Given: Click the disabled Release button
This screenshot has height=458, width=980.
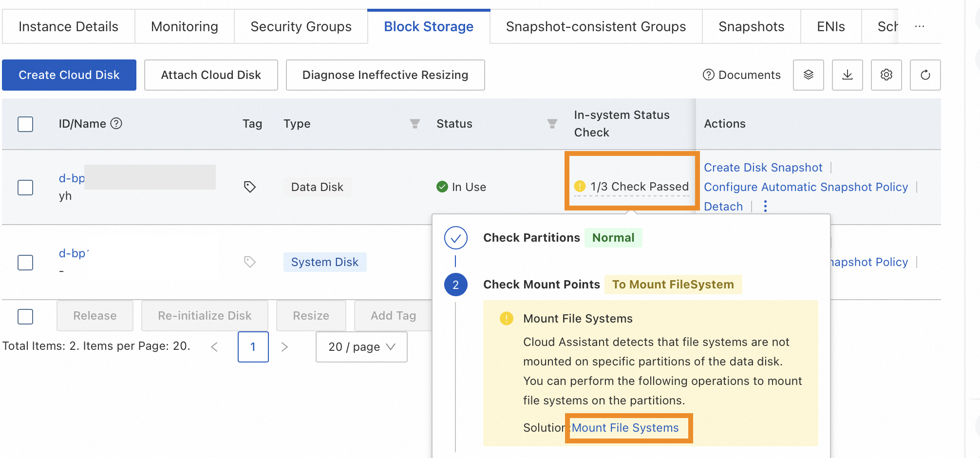Looking at the screenshot, I should tap(95, 316).
